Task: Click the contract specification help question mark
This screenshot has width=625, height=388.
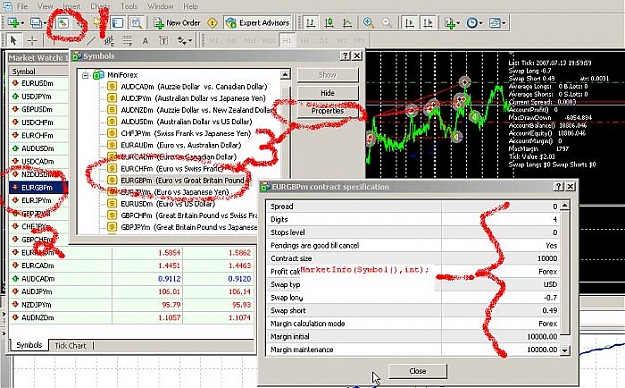Action: pyautogui.click(x=559, y=186)
